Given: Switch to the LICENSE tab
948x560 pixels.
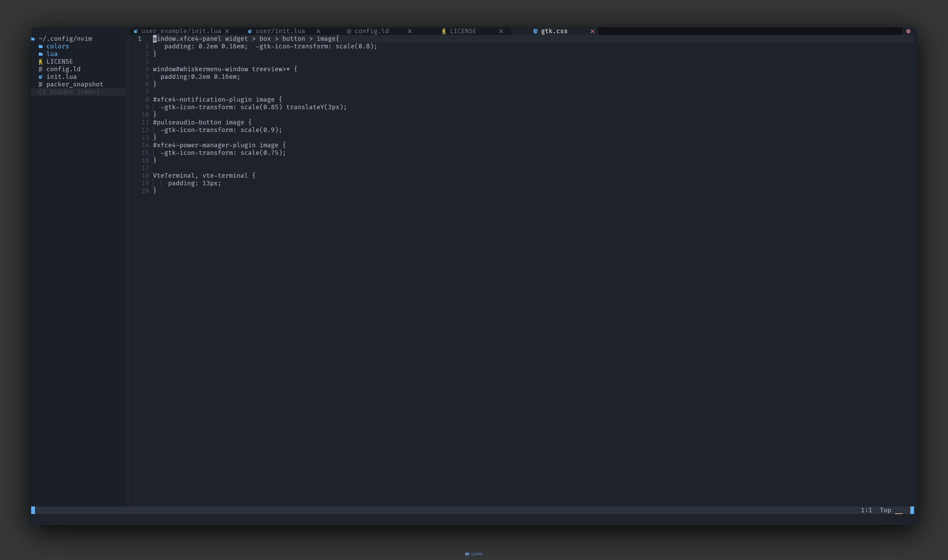Looking at the screenshot, I should [x=463, y=31].
